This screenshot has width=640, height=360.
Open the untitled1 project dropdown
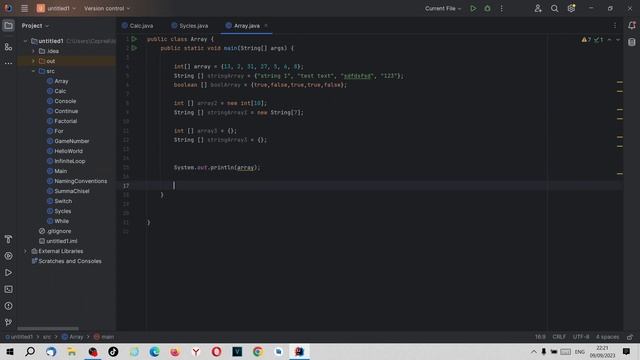56,8
